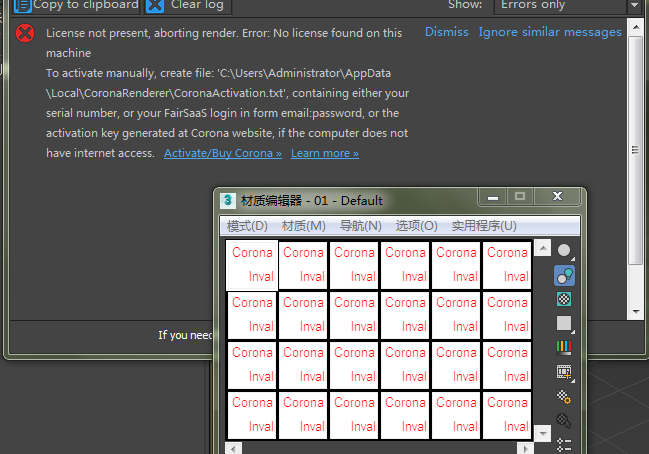Click the Select by Material icon
Screen dimensions: 649x454
tap(565, 420)
